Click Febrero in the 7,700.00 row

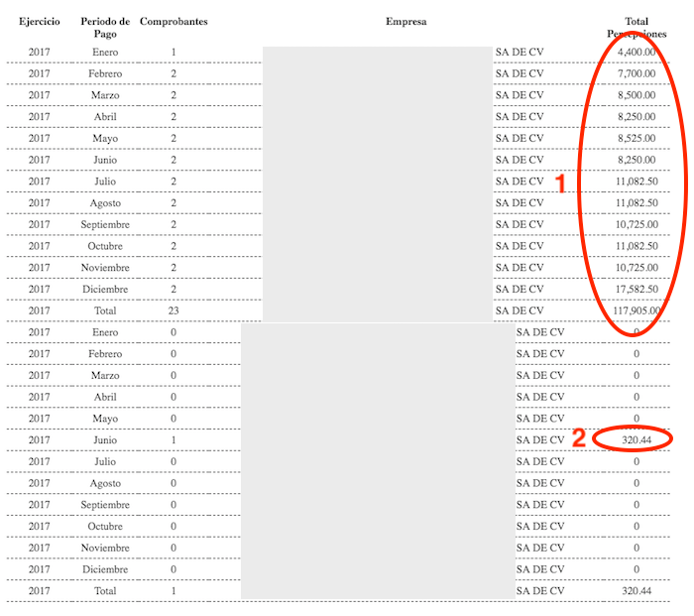point(105,73)
